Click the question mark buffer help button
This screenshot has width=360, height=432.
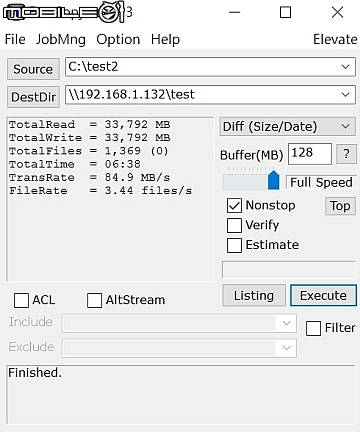pos(346,154)
